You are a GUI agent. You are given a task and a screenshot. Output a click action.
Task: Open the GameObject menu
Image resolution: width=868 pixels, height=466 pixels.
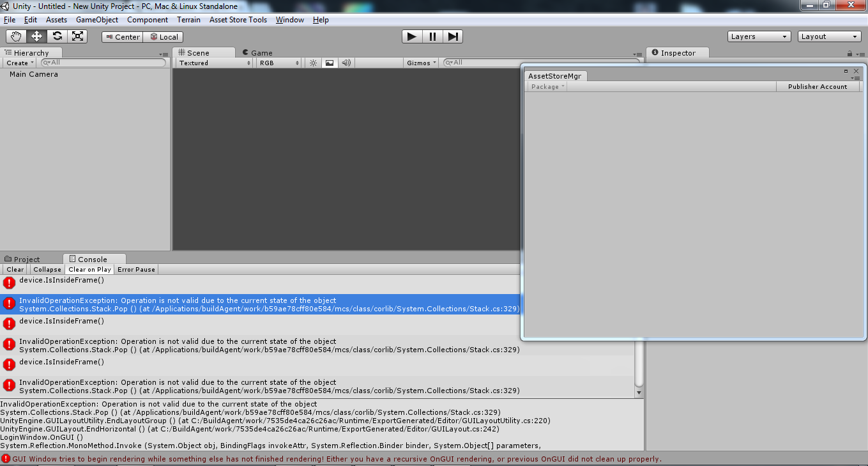pos(97,20)
